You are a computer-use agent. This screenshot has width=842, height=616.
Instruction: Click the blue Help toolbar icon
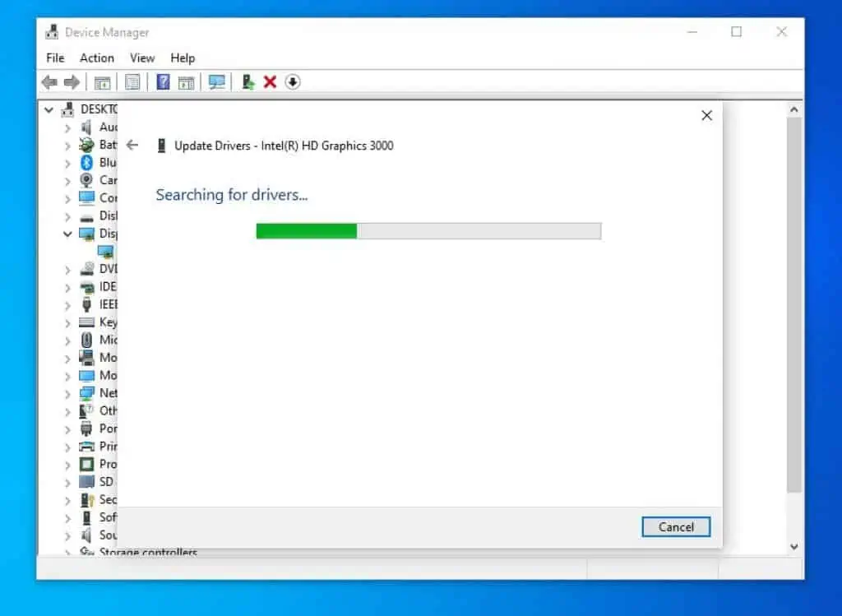[x=163, y=81]
